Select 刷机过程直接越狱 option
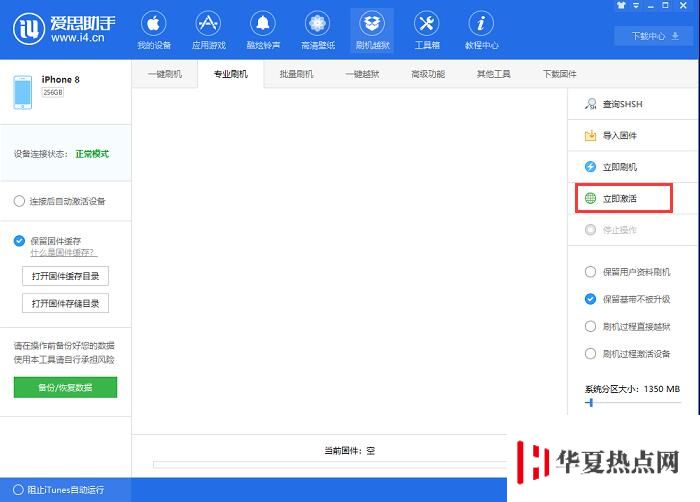700x502 pixels. tap(590, 326)
